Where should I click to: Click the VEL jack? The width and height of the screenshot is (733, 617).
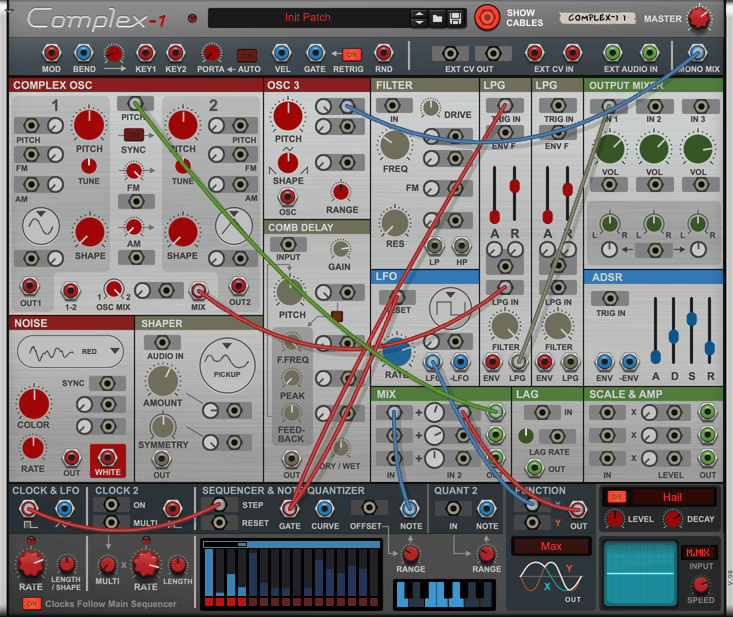pos(282,54)
